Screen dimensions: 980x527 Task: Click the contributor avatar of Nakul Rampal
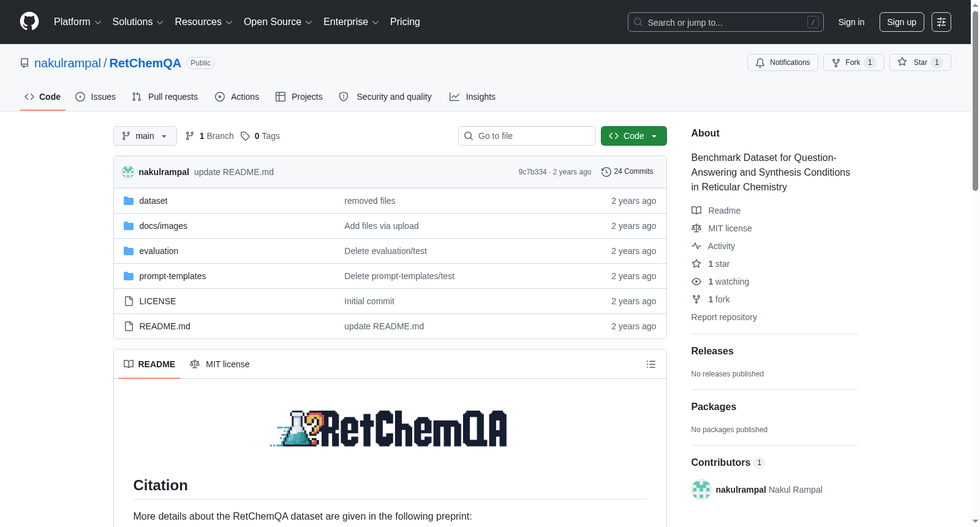tap(701, 490)
